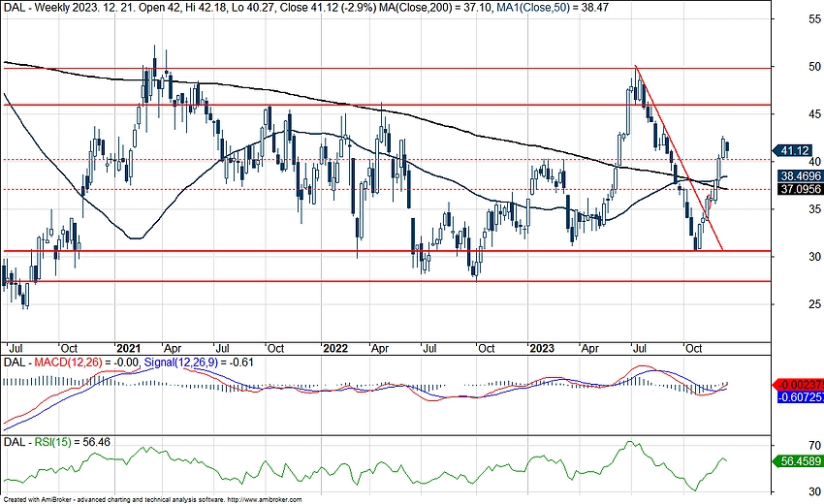Click the 37.0956 moving average value tag
The image size is (824, 504).
pos(799,189)
